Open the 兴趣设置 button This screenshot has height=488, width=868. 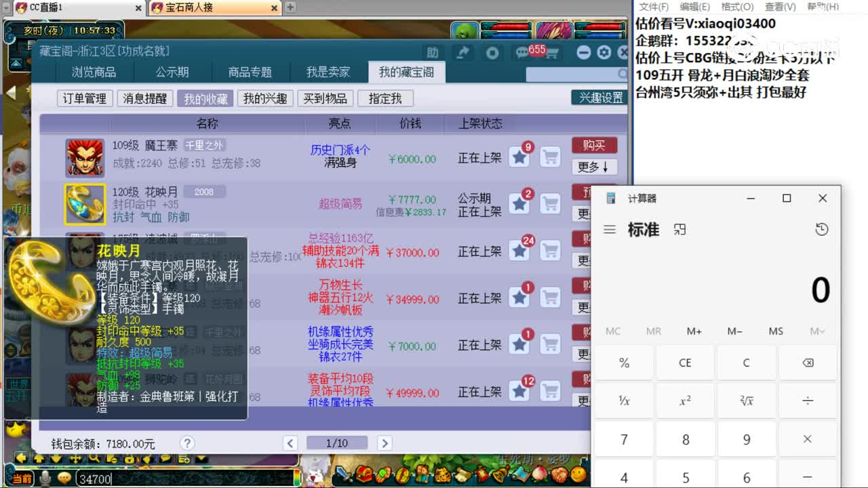pos(601,97)
